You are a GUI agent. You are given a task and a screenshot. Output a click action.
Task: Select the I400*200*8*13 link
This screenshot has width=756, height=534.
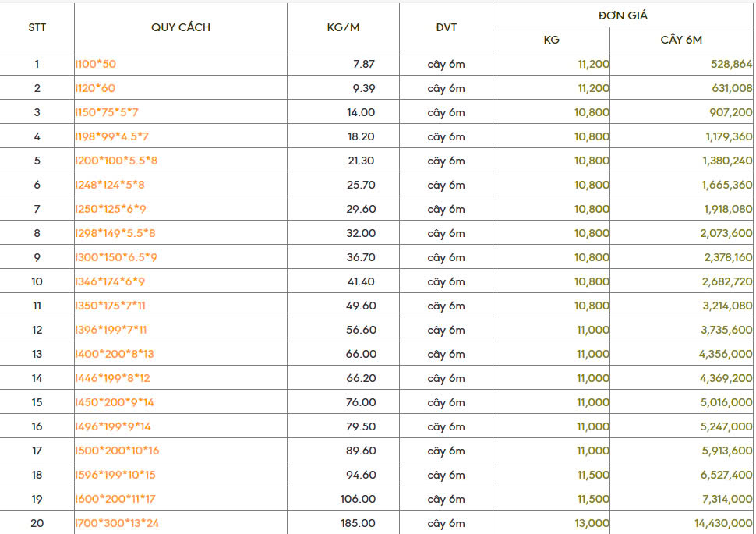pos(115,354)
